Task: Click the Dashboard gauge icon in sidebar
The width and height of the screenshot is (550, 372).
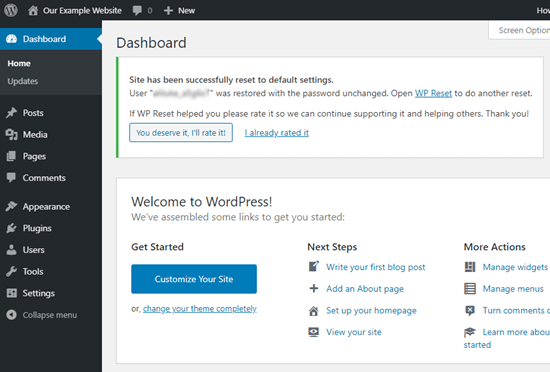Action: [12, 39]
